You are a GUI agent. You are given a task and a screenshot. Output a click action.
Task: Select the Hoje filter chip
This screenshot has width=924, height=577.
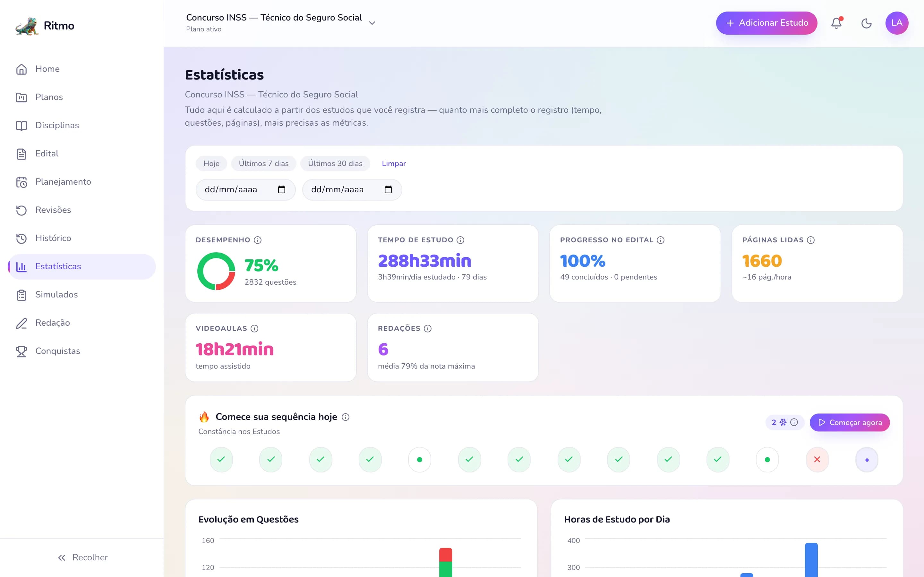[211, 163]
